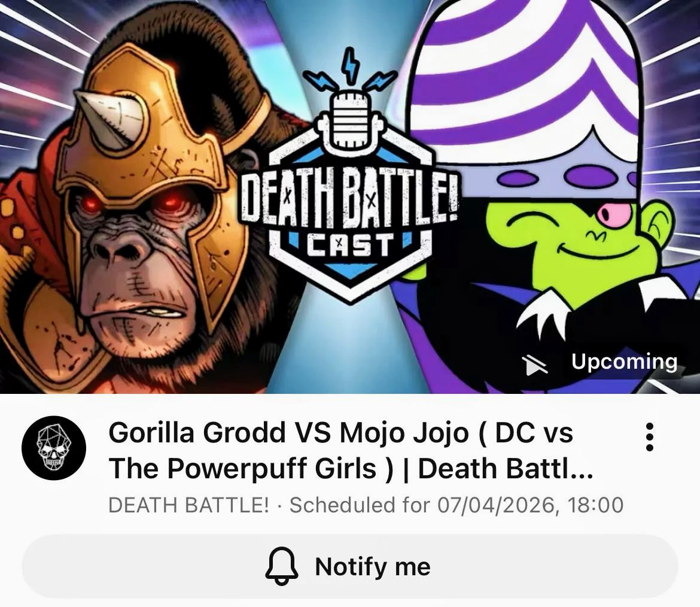Click the Upcoming live-stream icon on thumbnail

click(534, 365)
